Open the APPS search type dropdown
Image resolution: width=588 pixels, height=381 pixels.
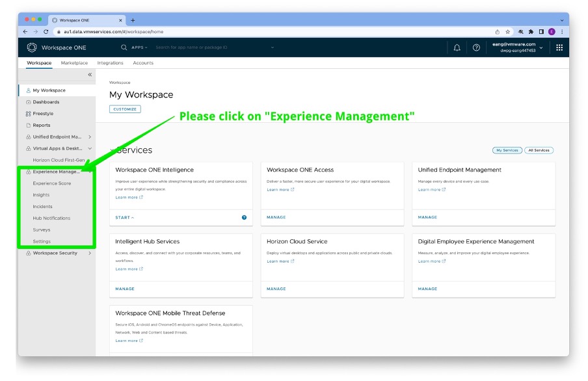coord(139,47)
